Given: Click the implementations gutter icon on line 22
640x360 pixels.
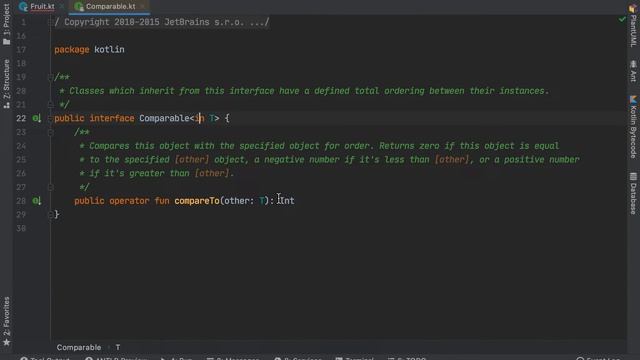Looking at the screenshot, I should click(x=36, y=118).
